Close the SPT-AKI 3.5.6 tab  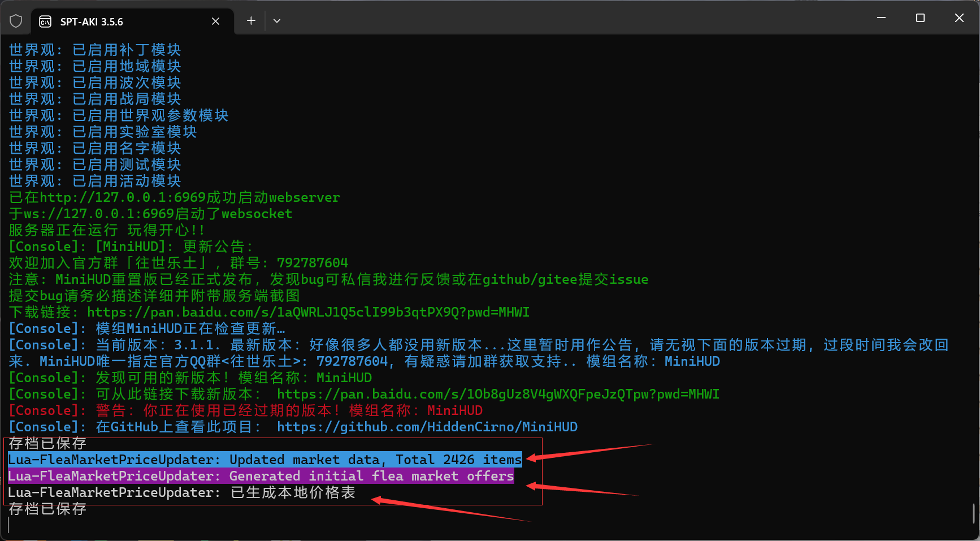(215, 21)
